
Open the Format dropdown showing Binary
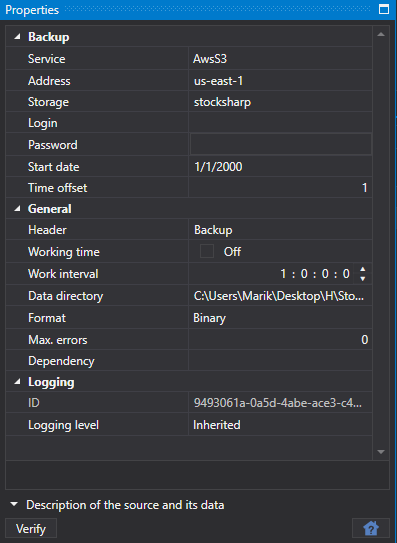(280, 318)
